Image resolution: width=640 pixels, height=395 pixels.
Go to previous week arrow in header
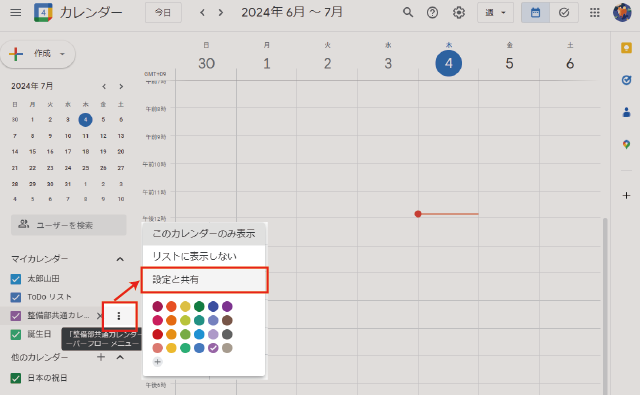[202, 13]
